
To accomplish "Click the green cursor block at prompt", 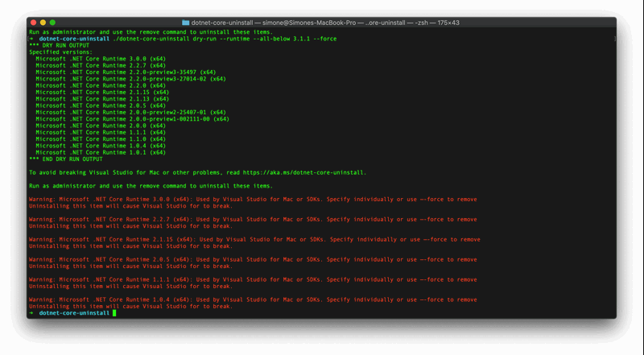I will (x=114, y=313).
